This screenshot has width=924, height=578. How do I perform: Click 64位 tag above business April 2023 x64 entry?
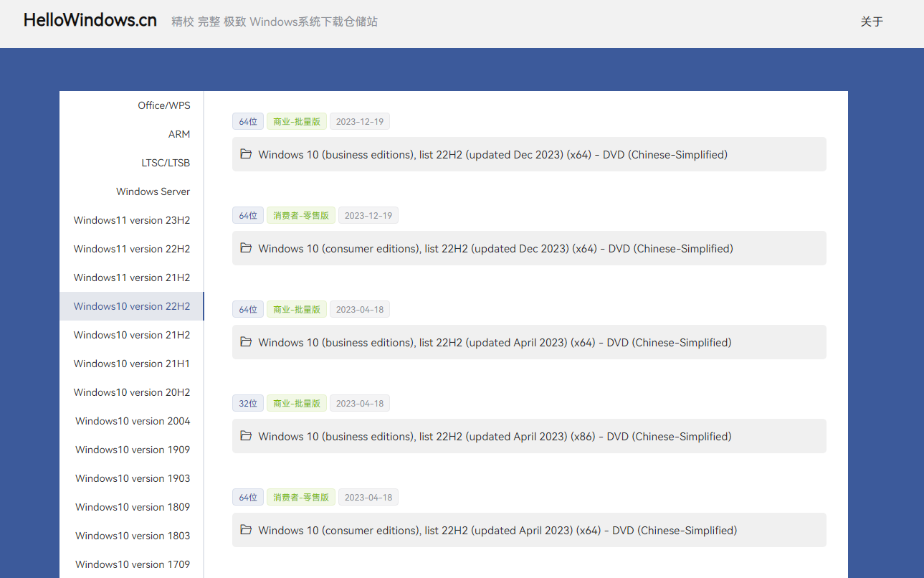coord(248,309)
